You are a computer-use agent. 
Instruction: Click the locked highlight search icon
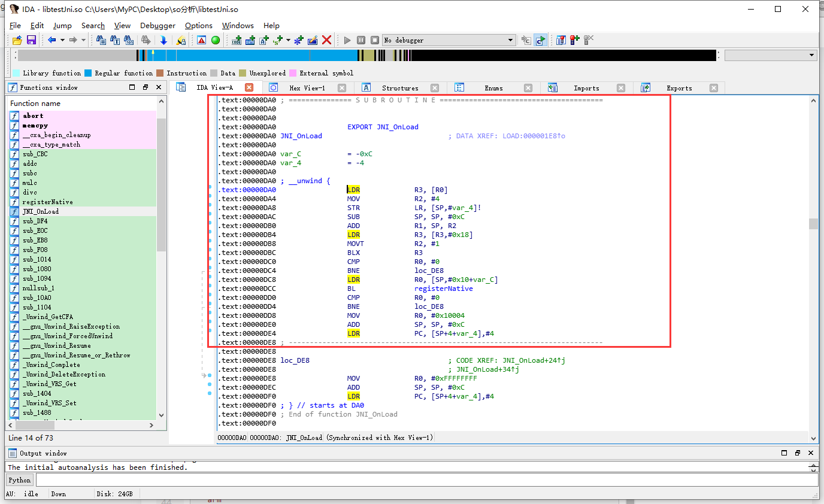pyautogui.click(x=180, y=40)
